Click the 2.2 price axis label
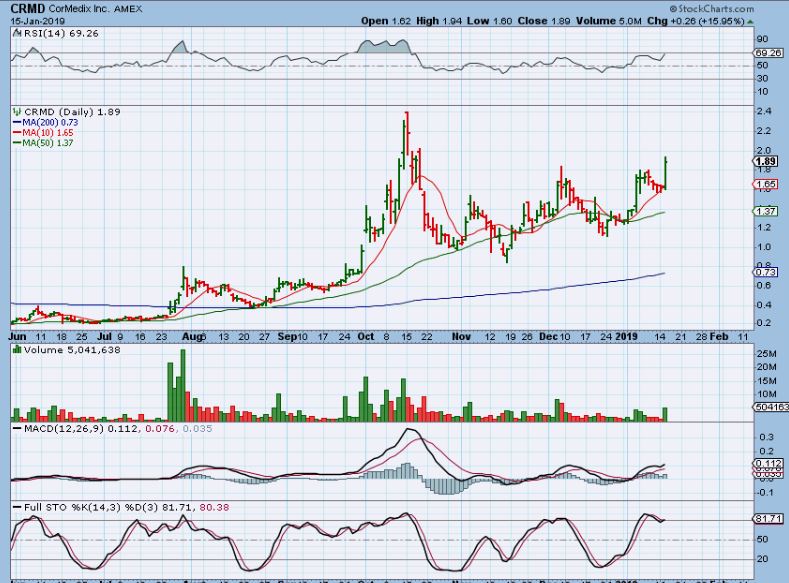This screenshot has height=583, width=789. pos(764,131)
